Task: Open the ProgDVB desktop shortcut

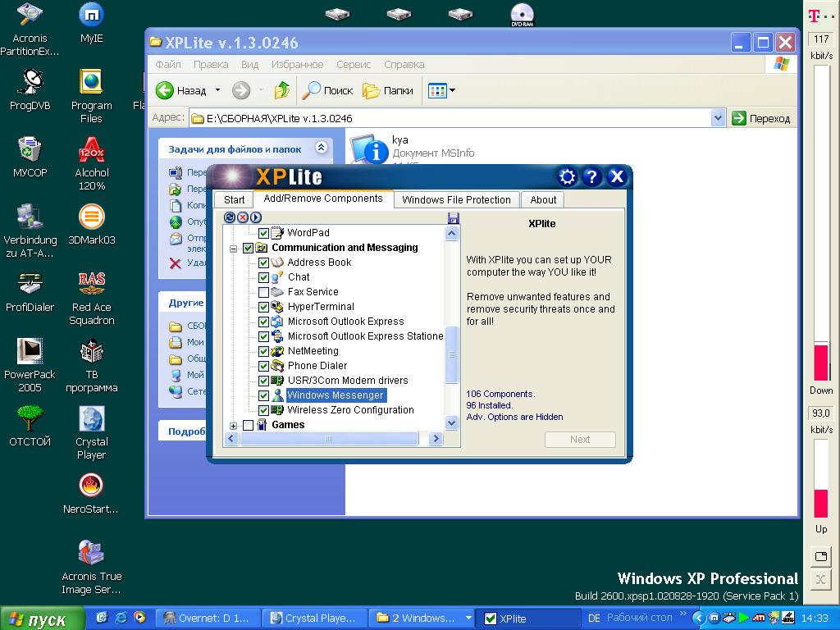Action: [30, 89]
